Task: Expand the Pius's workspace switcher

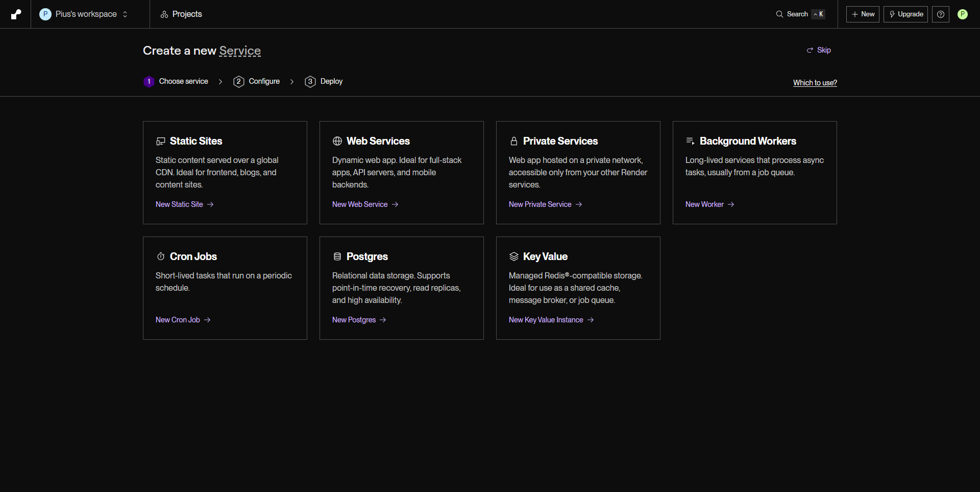Action: pos(84,14)
